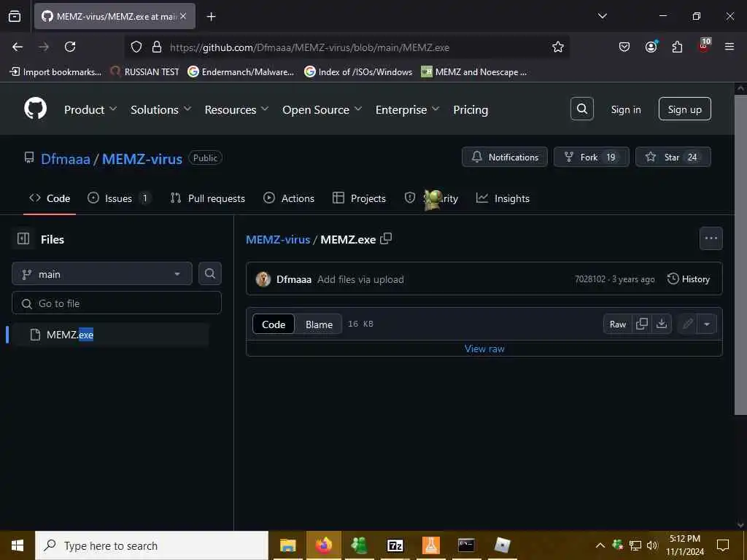This screenshot has height=560, width=747.
Task: Search files with the magnifier beside main branch
Action: pos(209,273)
